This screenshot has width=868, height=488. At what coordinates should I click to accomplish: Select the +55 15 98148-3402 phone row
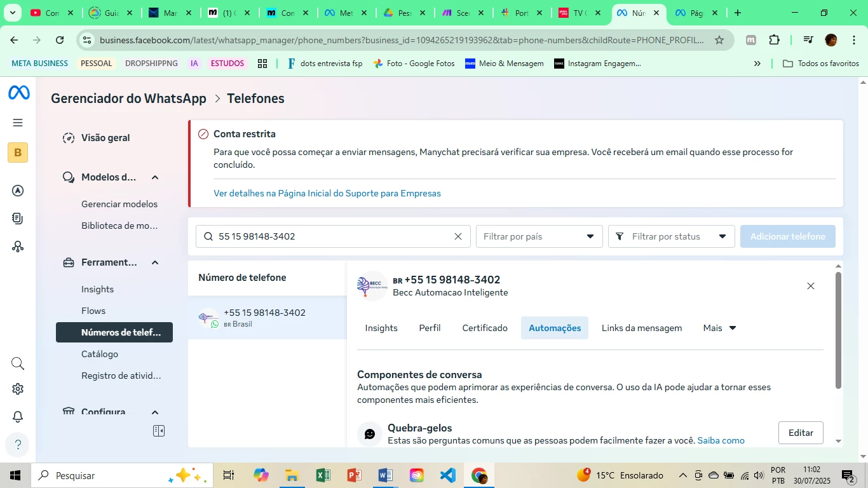click(x=267, y=318)
